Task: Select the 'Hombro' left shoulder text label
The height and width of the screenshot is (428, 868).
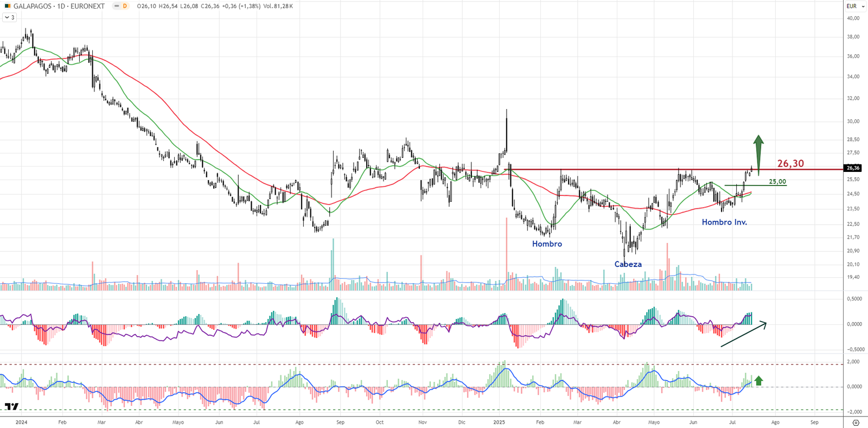Action: tap(547, 244)
